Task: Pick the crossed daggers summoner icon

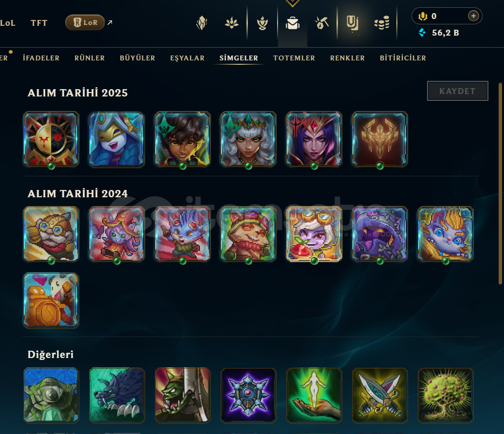Action: click(x=380, y=395)
